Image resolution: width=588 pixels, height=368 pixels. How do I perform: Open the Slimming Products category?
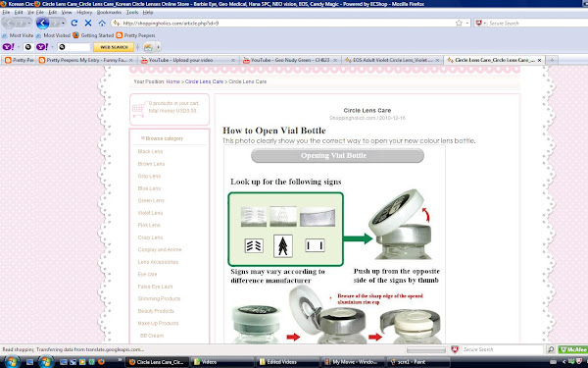159,299
